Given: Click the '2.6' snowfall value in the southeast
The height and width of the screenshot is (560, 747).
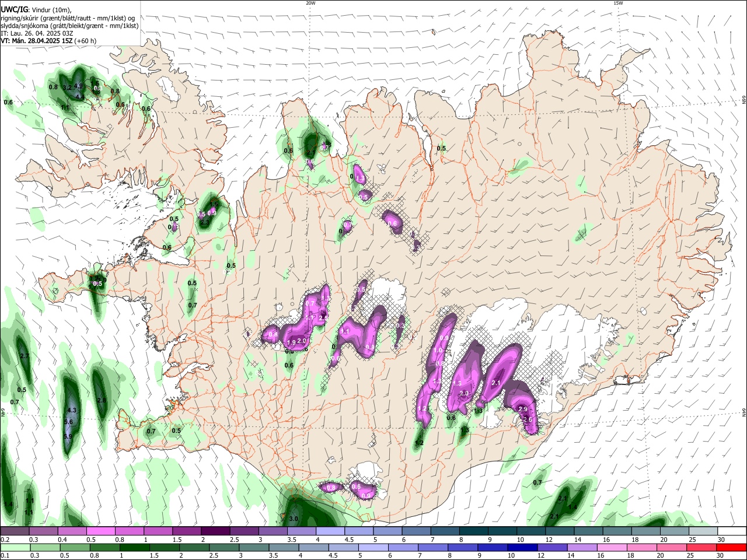Looking at the screenshot, I should click(528, 419).
